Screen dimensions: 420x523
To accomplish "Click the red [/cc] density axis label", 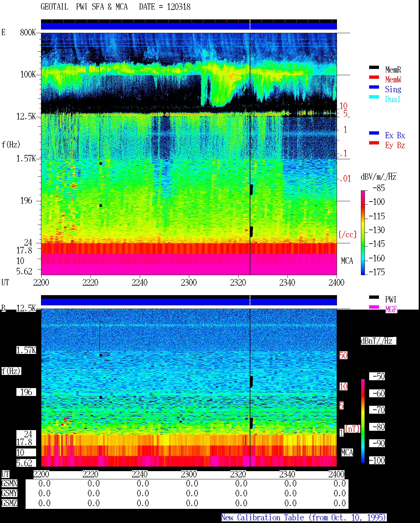I will [347, 235].
